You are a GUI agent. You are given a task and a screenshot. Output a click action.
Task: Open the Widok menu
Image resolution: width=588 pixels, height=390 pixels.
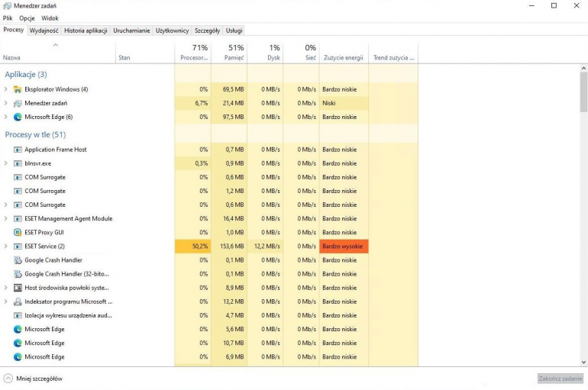[x=50, y=18]
